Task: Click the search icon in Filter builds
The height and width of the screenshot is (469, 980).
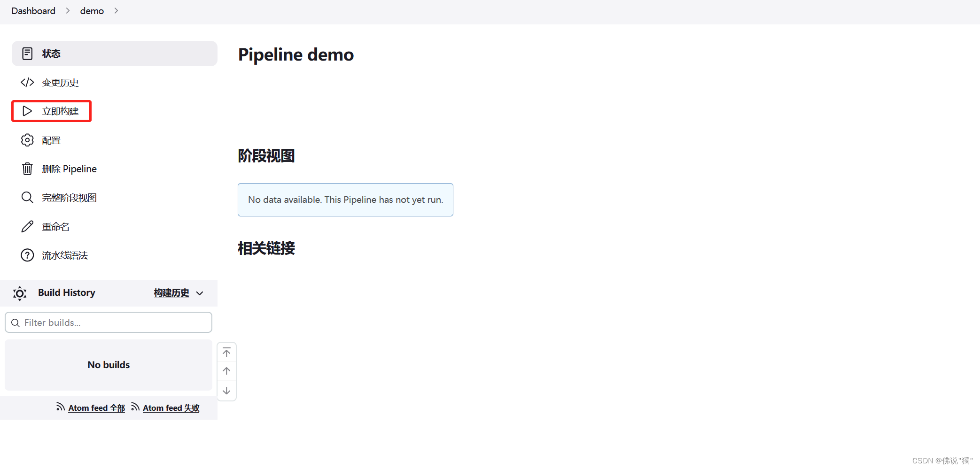Action: (15, 323)
